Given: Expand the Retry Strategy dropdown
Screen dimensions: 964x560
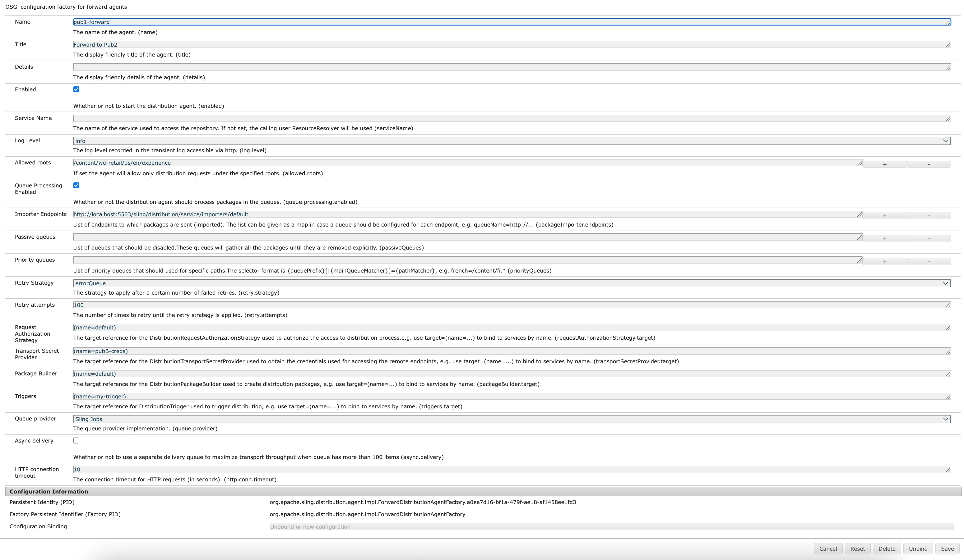Looking at the screenshot, I should [x=512, y=283].
